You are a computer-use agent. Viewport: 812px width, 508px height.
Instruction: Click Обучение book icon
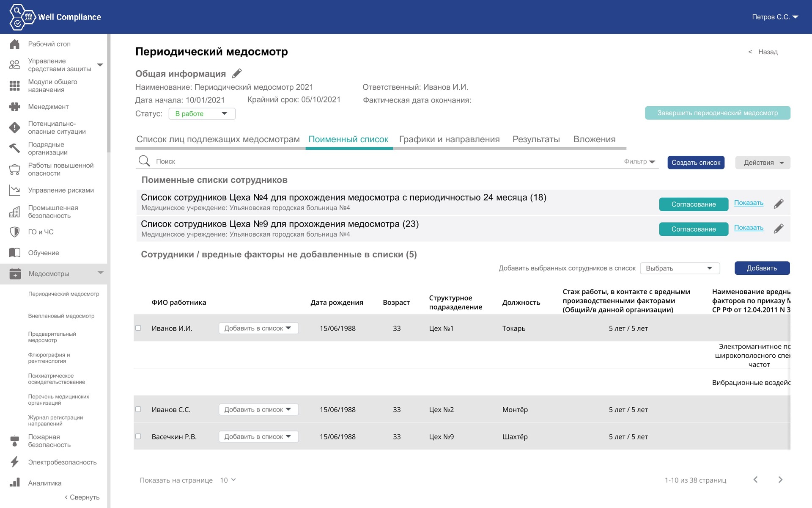click(15, 253)
